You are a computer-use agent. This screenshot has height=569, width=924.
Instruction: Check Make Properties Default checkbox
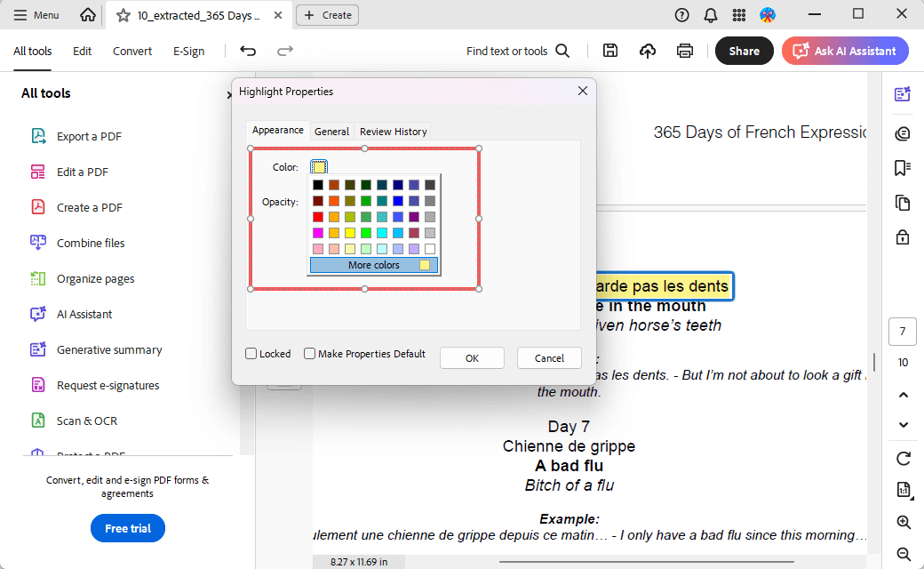[x=310, y=354]
